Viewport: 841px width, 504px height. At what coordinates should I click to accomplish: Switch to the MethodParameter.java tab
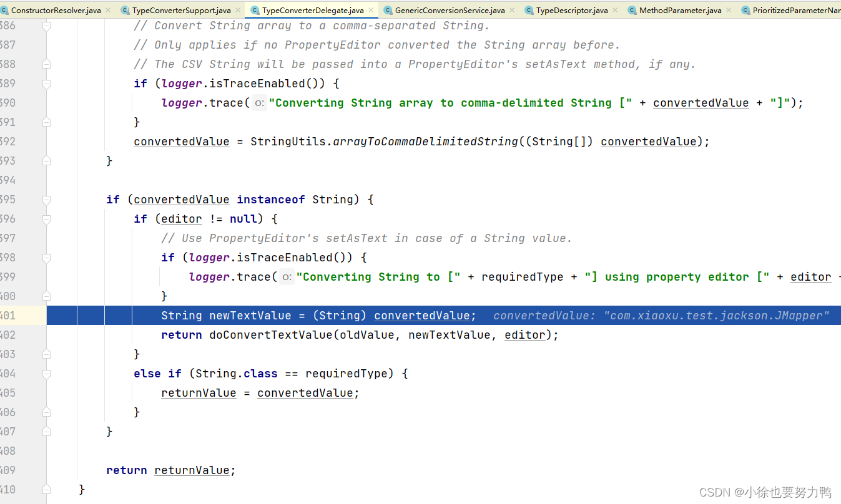click(681, 11)
